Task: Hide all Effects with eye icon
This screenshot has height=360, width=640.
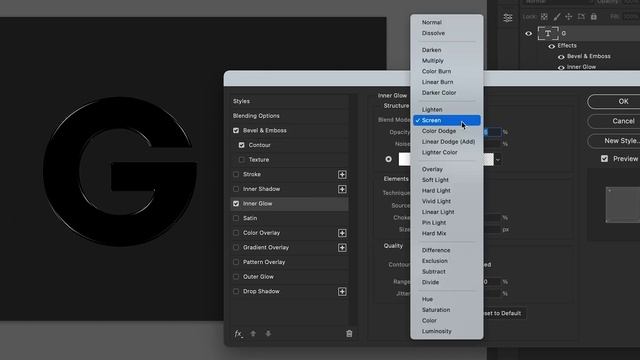Action: pos(551,46)
